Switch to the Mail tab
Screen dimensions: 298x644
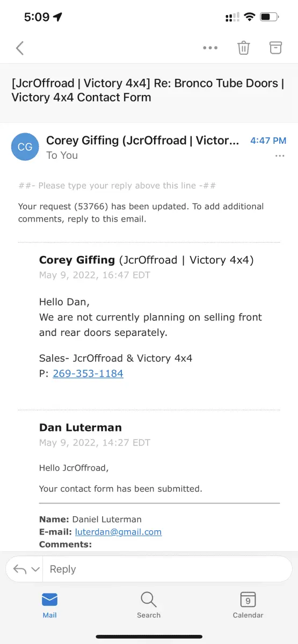[x=49, y=605]
